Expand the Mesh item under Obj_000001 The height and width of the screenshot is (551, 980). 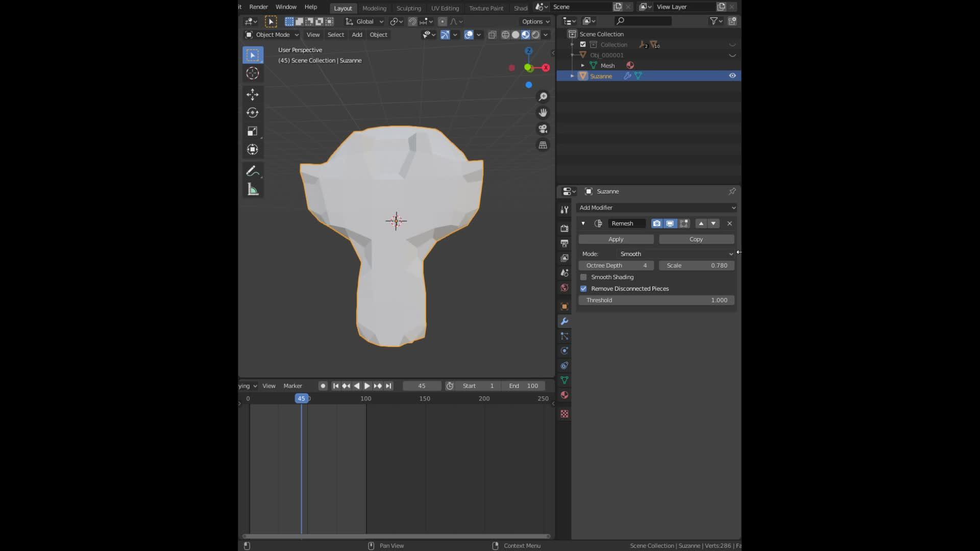[x=583, y=65]
